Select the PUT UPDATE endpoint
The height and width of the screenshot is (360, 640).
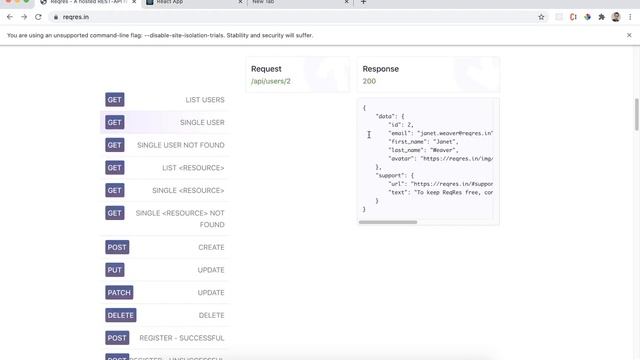165,270
